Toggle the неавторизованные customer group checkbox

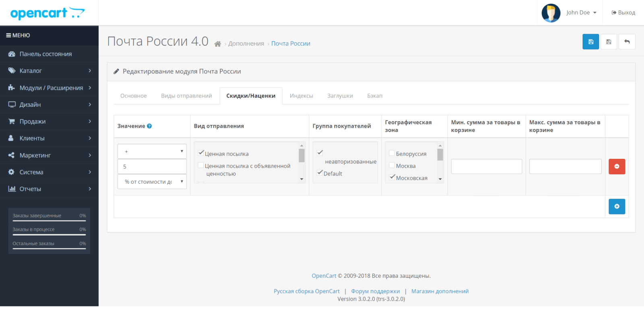320,152
